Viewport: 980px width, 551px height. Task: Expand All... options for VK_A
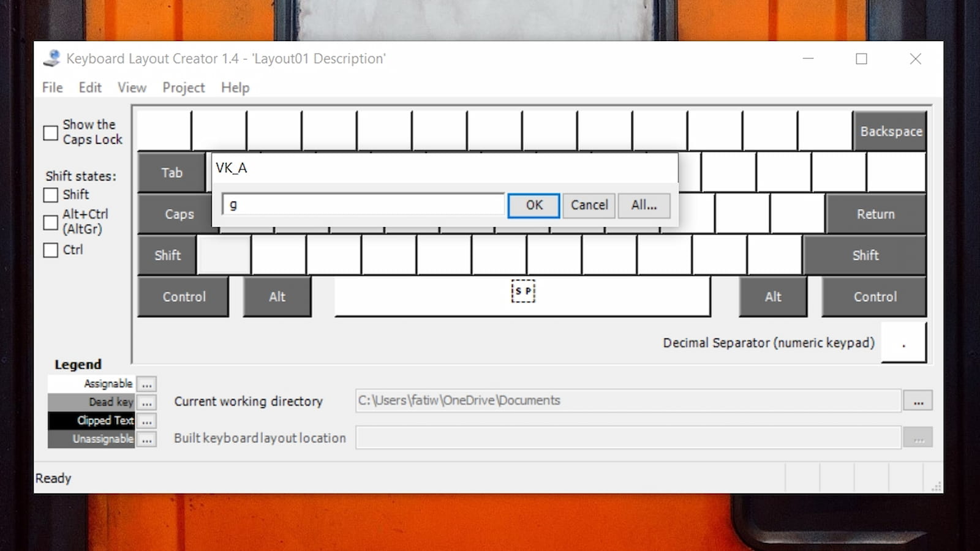[644, 205]
